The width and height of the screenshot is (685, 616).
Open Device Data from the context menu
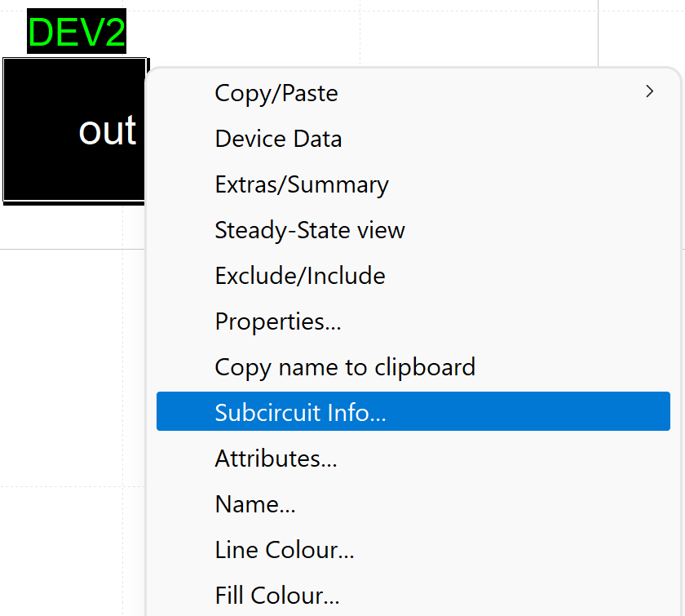(278, 139)
